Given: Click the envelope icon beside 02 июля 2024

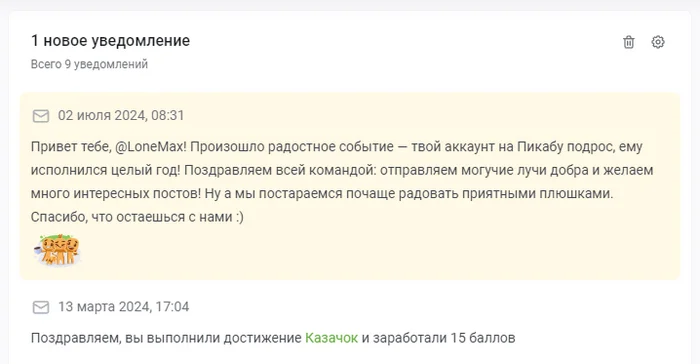Looking at the screenshot, I should (41, 116).
